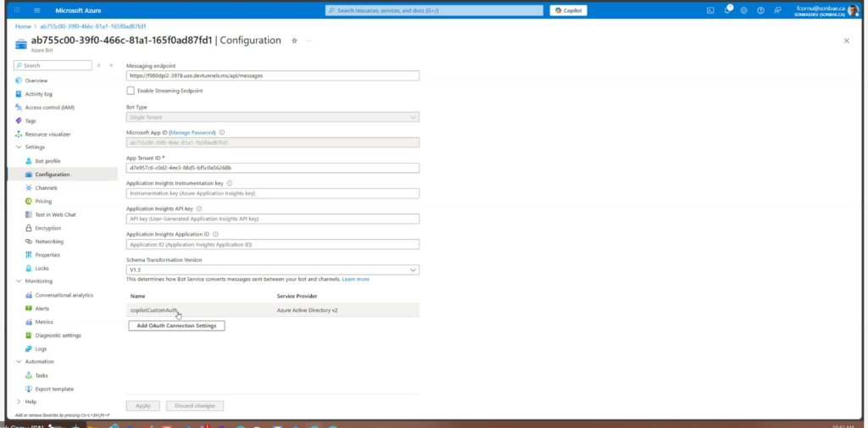Open Metrics under Monitoring
Viewport: 868px width, 428px height.
pos(44,322)
